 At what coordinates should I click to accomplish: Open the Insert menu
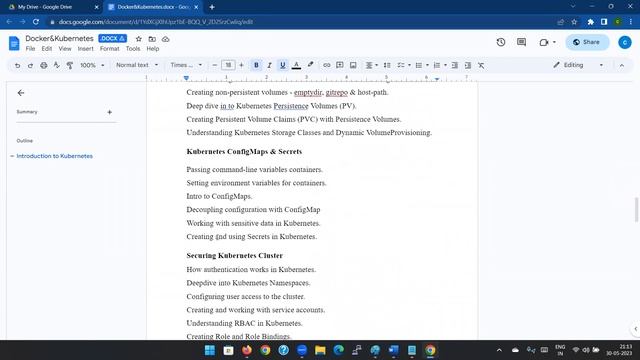click(85, 49)
